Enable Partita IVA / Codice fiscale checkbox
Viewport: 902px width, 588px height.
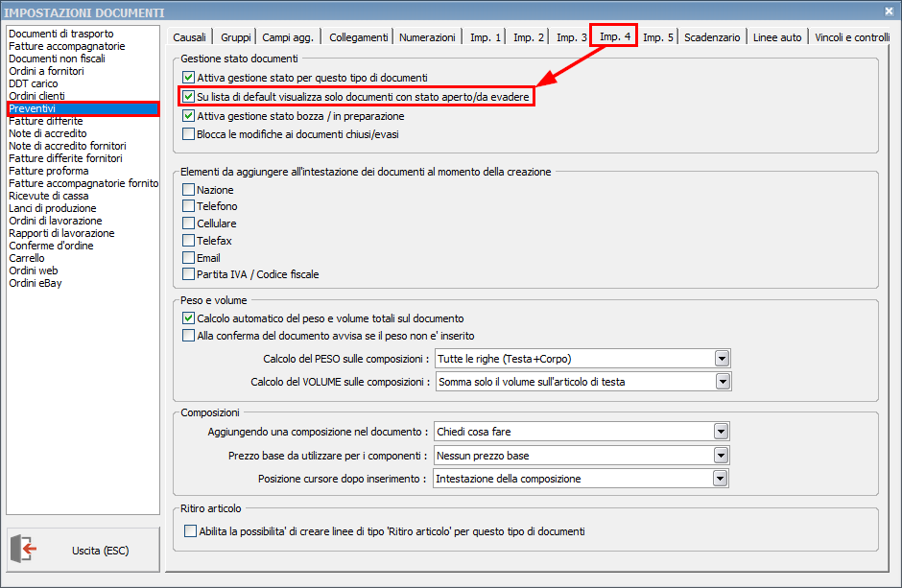pos(188,274)
